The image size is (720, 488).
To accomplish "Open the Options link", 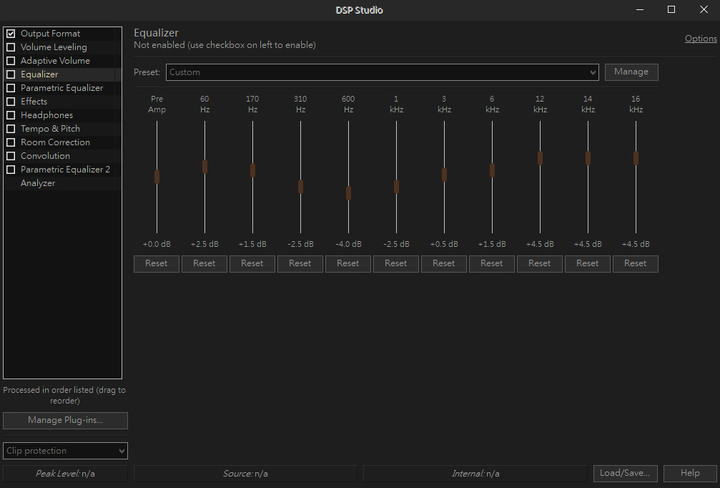I will [x=701, y=39].
